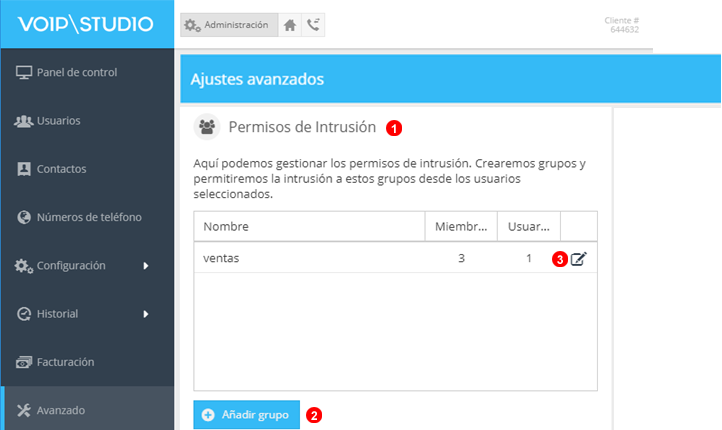Click the phone call icon in toolbar

(x=313, y=25)
